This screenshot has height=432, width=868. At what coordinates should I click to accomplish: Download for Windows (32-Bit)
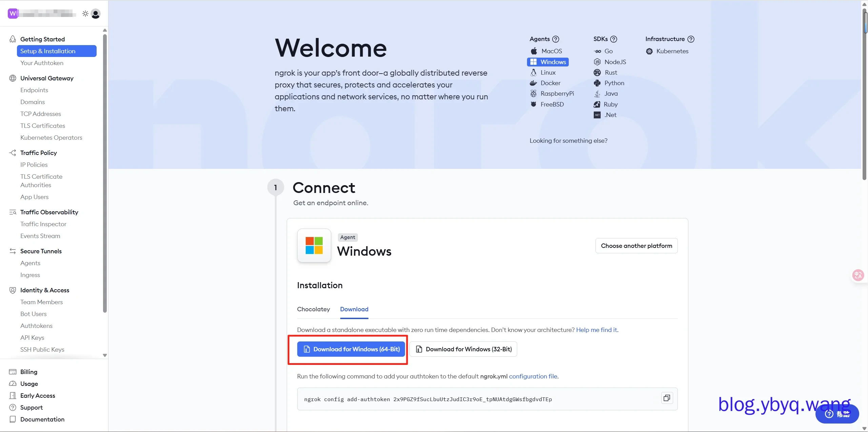point(463,349)
